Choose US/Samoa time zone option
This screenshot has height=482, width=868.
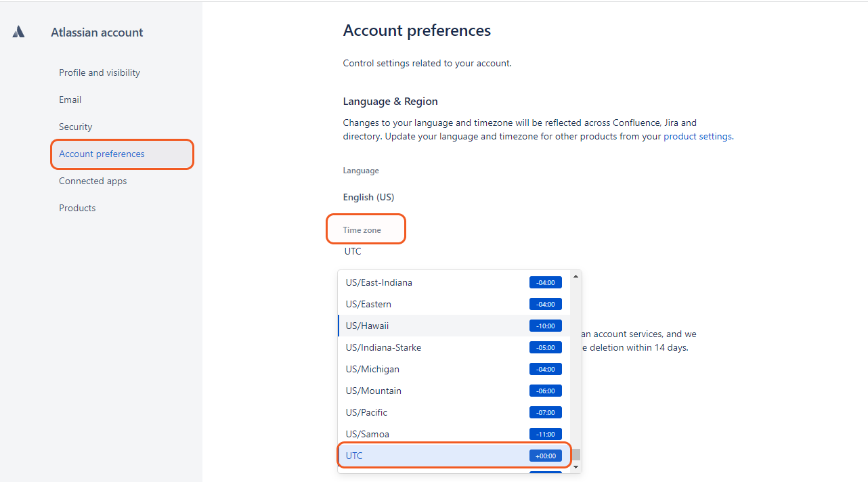pos(367,434)
